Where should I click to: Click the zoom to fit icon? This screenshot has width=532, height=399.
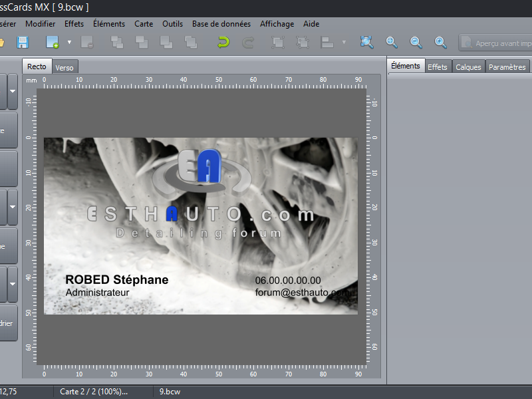[366, 43]
